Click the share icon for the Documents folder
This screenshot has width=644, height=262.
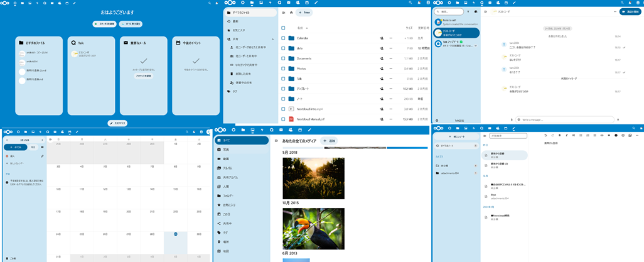click(x=382, y=58)
